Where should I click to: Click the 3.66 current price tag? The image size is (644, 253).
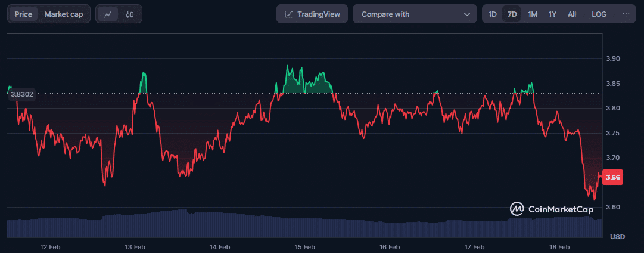613,177
